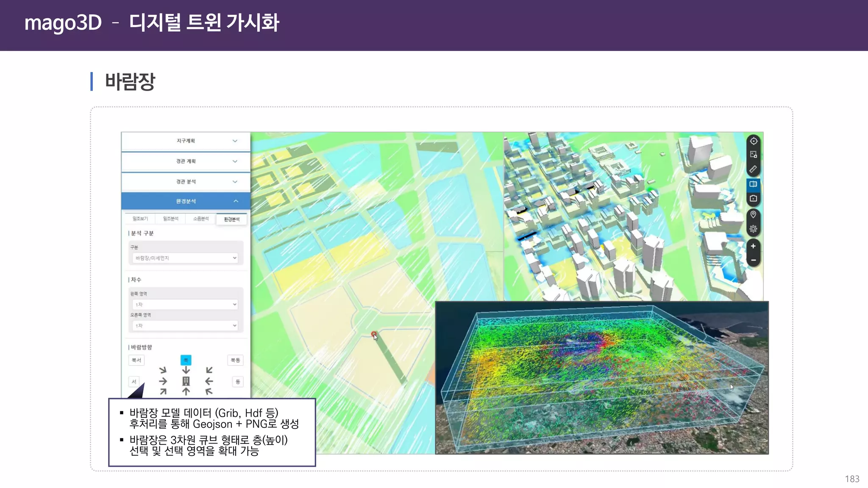
Task: Expand the 경관 분석 accordion section
Action: point(186,182)
